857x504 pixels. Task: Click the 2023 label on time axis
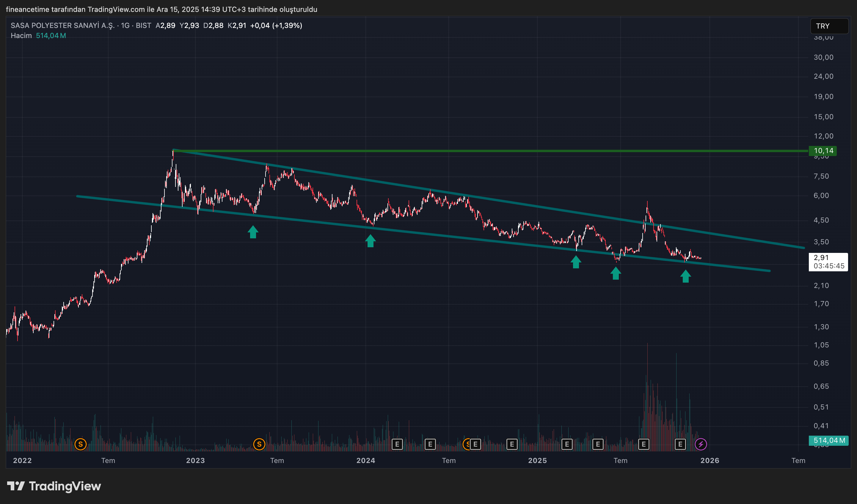click(x=195, y=461)
